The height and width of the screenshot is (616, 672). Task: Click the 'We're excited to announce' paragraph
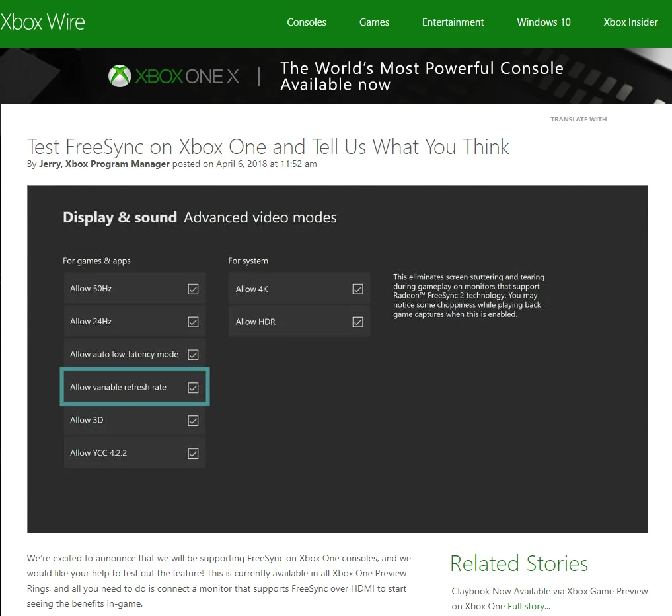tap(219, 581)
